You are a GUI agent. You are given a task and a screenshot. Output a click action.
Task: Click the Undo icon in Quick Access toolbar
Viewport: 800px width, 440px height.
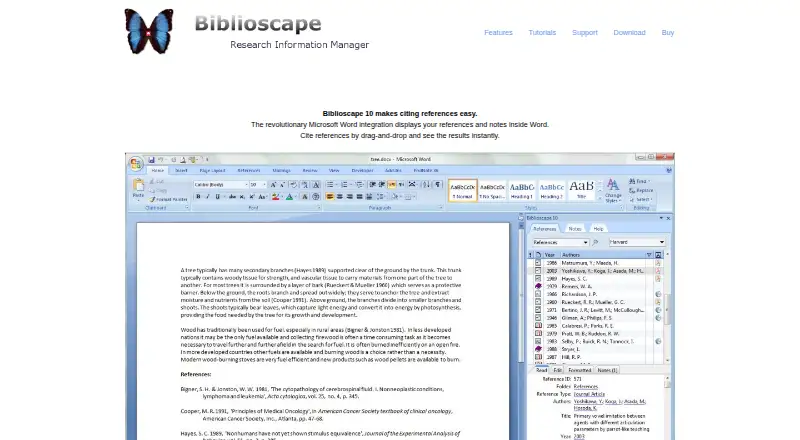(160, 160)
